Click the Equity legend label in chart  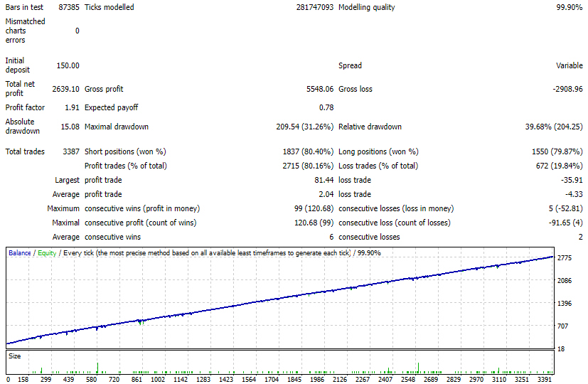coord(47,253)
